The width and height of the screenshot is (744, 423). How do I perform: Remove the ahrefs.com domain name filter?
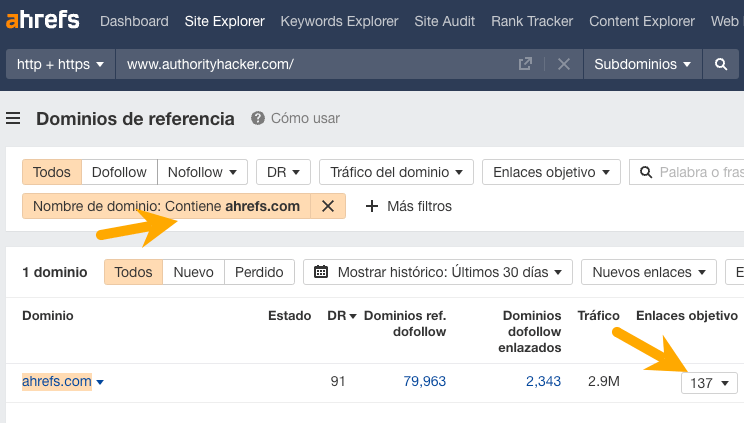pos(328,206)
